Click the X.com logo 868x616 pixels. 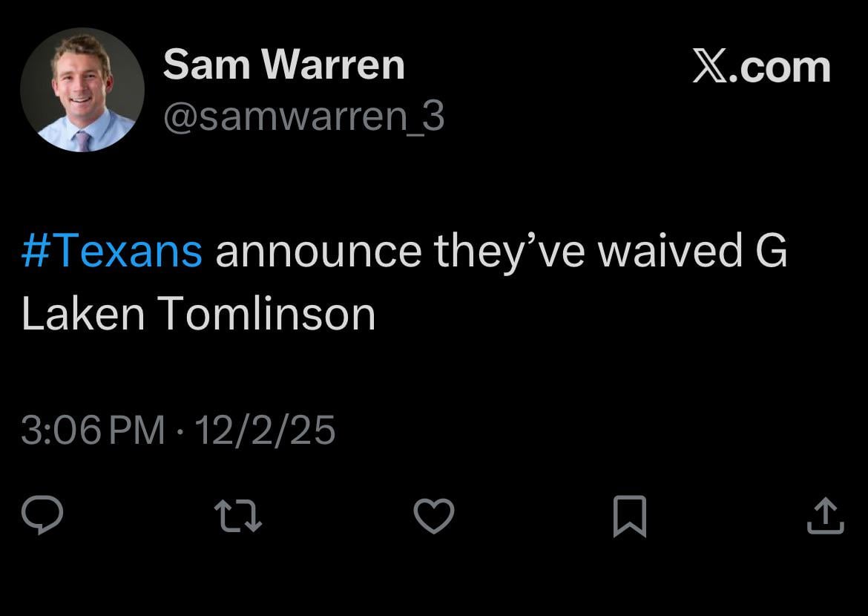(x=763, y=65)
